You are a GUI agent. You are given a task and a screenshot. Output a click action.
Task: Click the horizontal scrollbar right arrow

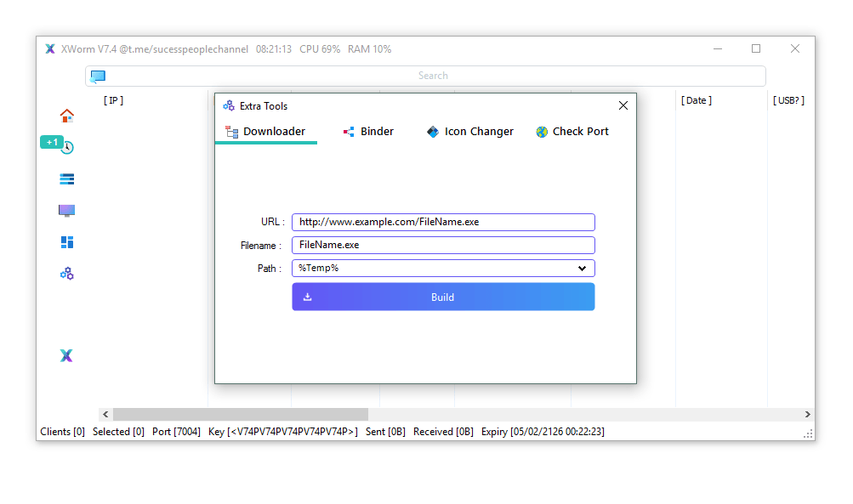click(805, 414)
